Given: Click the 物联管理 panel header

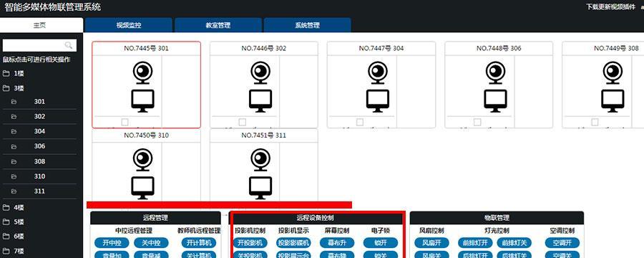Looking at the screenshot, I should tap(497, 218).
